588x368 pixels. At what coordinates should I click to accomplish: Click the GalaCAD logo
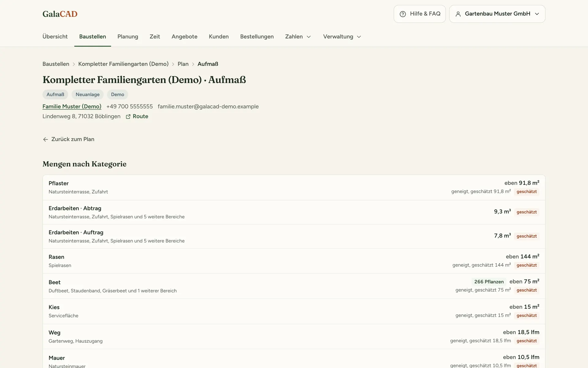[x=60, y=14]
